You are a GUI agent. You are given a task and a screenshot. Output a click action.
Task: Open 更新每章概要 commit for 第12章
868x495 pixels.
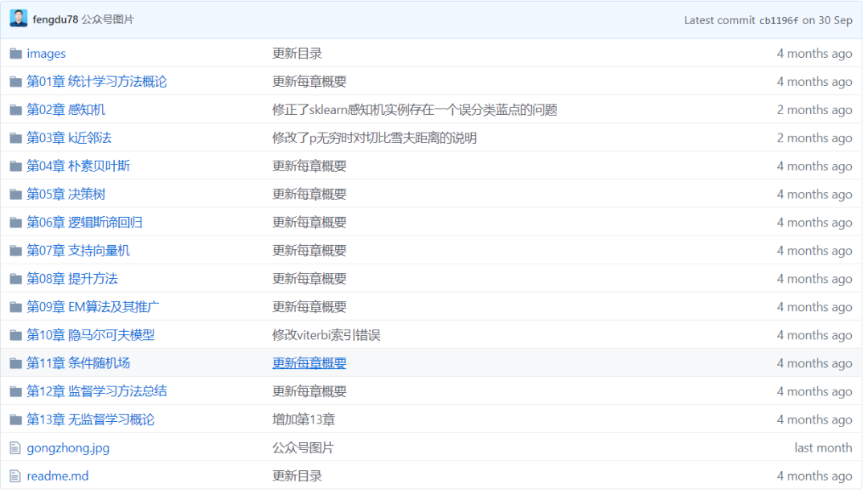tap(309, 391)
